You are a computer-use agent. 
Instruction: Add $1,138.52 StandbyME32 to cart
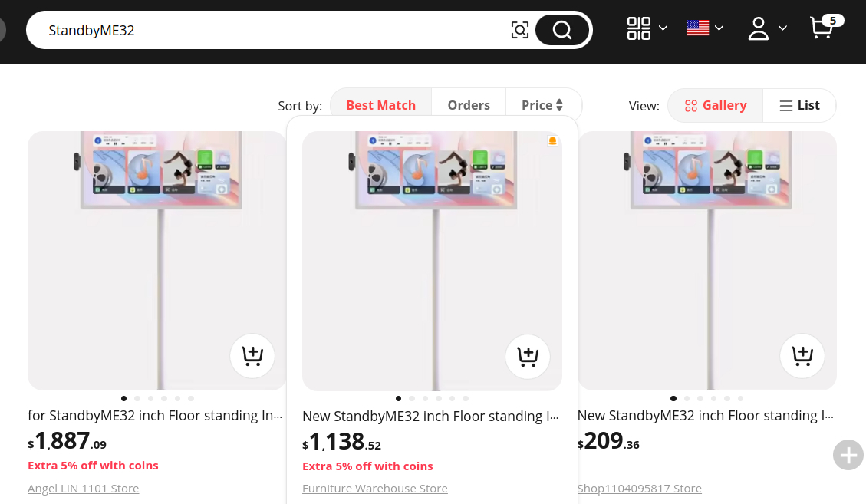click(528, 357)
